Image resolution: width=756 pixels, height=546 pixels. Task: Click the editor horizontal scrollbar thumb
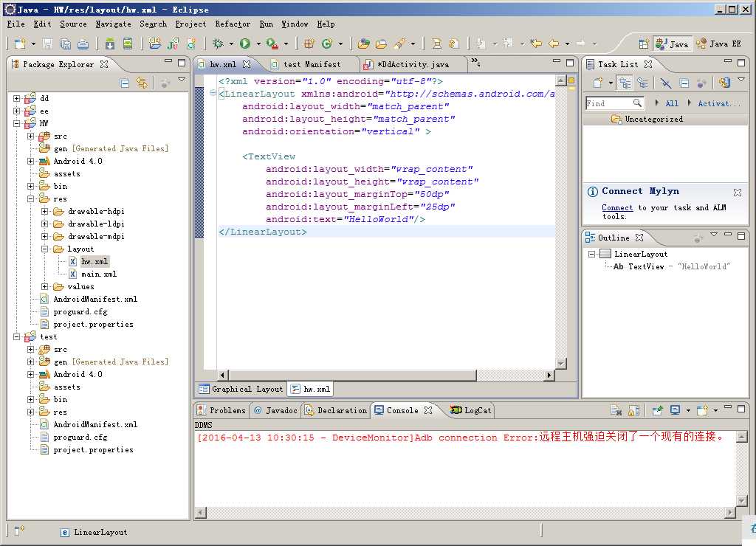(x=352, y=375)
